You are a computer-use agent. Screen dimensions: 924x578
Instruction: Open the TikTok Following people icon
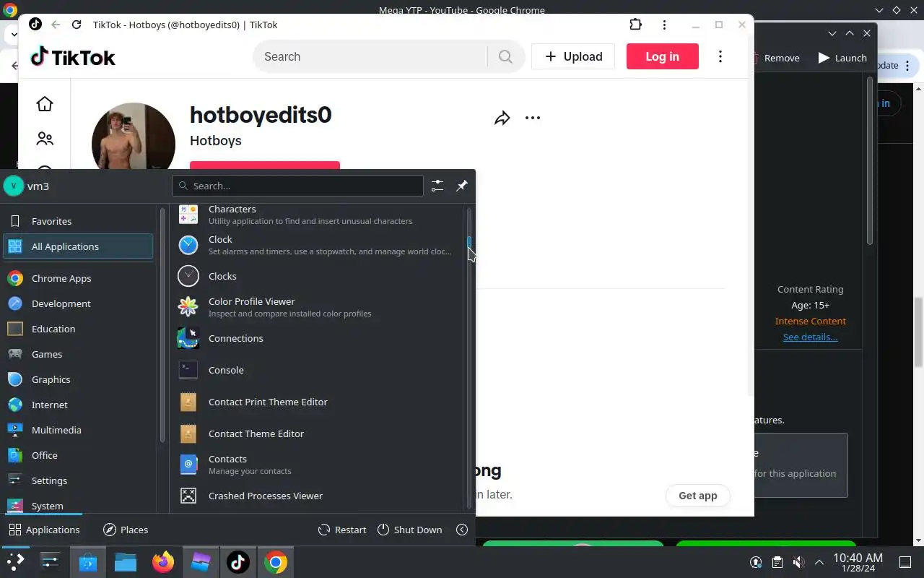(45, 138)
